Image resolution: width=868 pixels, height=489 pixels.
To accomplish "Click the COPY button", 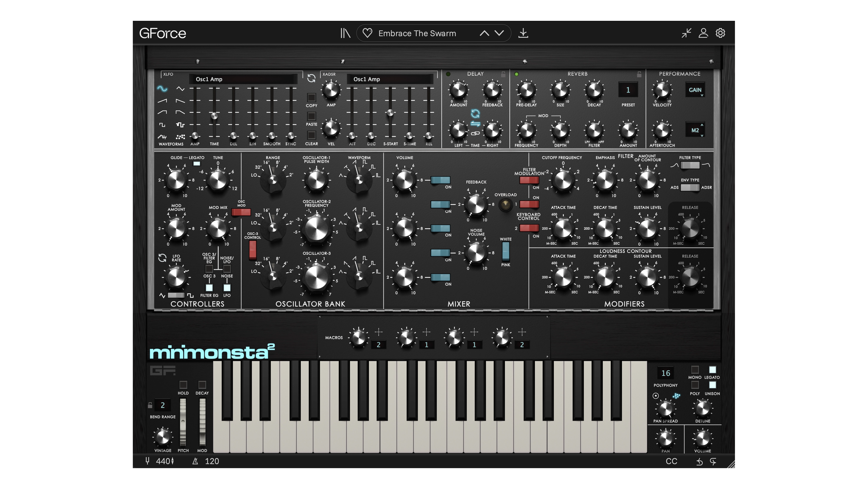I will (x=311, y=97).
